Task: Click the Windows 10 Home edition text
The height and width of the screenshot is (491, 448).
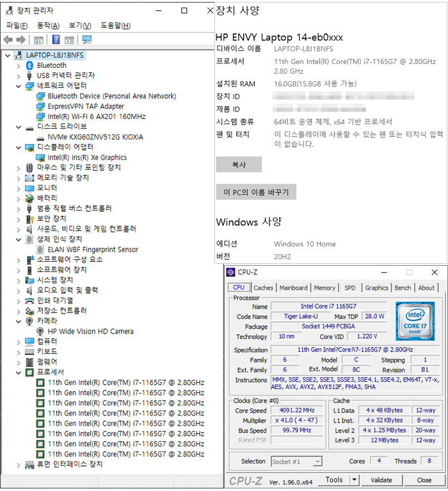Action: (305, 244)
